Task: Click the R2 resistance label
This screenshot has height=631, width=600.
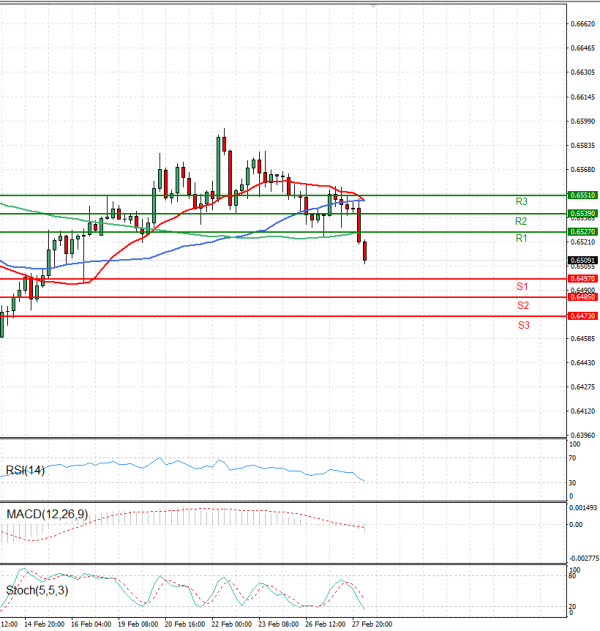Action: 521,221
